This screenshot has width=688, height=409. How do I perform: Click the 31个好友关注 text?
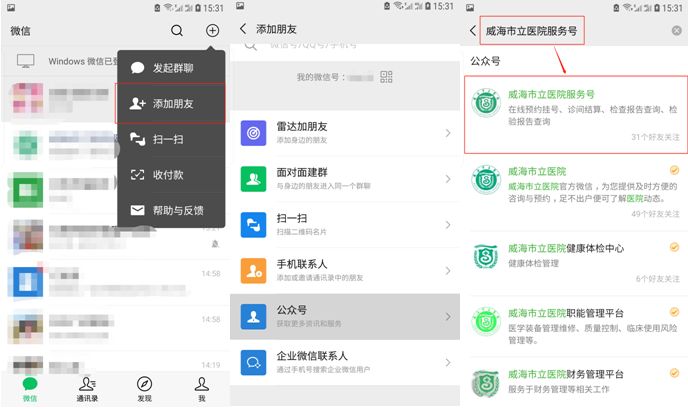(x=656, y=137)
